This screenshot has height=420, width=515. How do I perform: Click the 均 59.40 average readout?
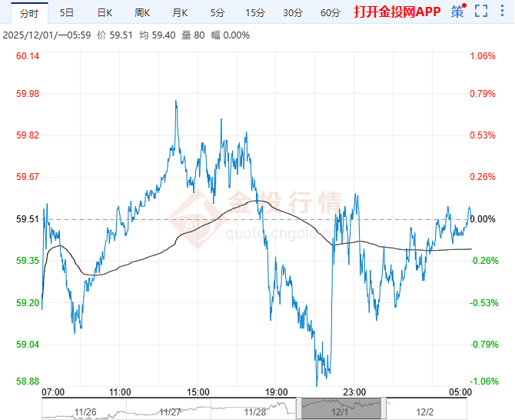[158, 35]
